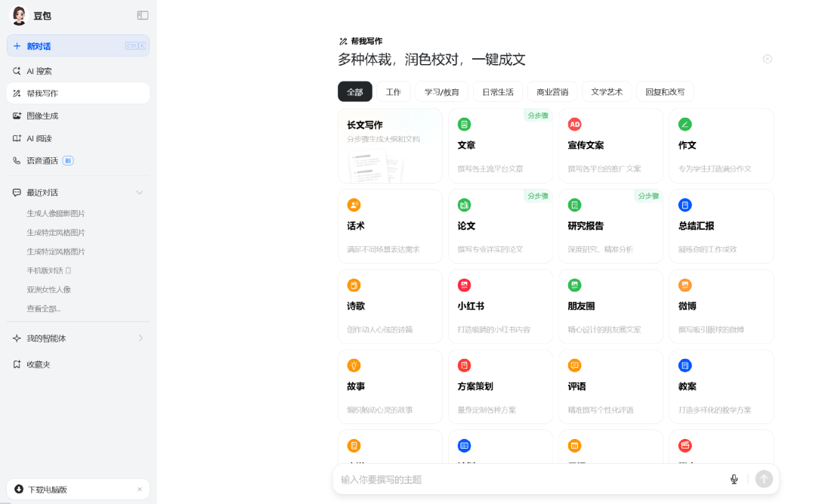Open the 长文写作 card
Viewport: 816px width, 504px height.
coord(391,146)
